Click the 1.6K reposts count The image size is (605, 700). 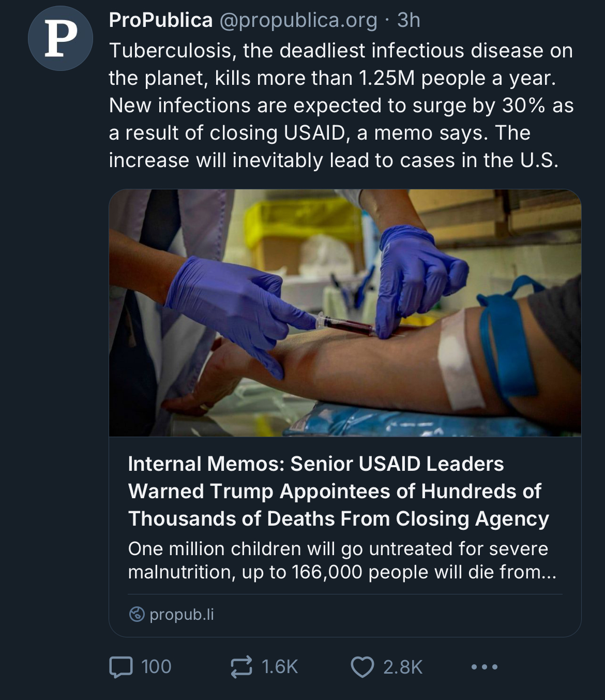[280, 667]
